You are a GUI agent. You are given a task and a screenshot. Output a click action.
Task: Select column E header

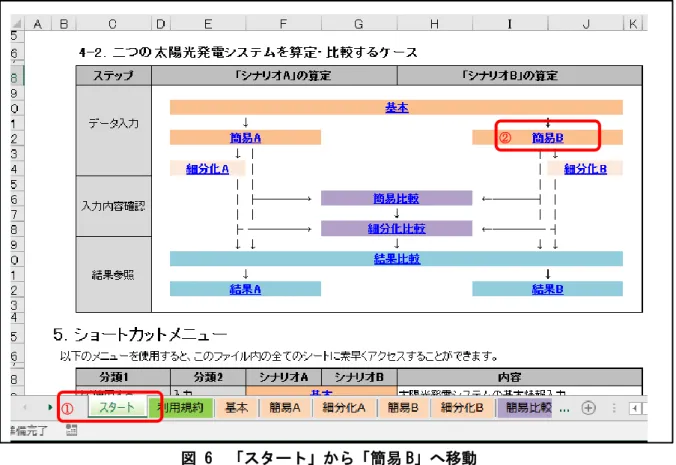pos(208,24)
